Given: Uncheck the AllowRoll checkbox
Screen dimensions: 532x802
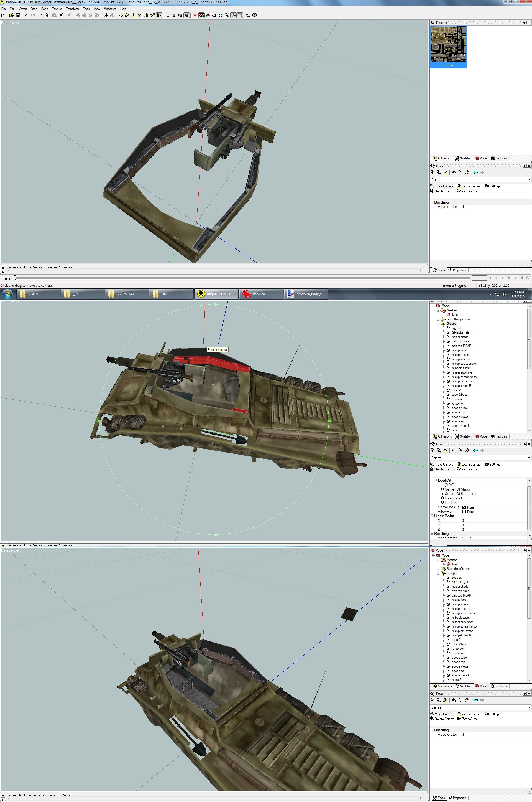Looking at the screenshot, I should coord(464,512).
